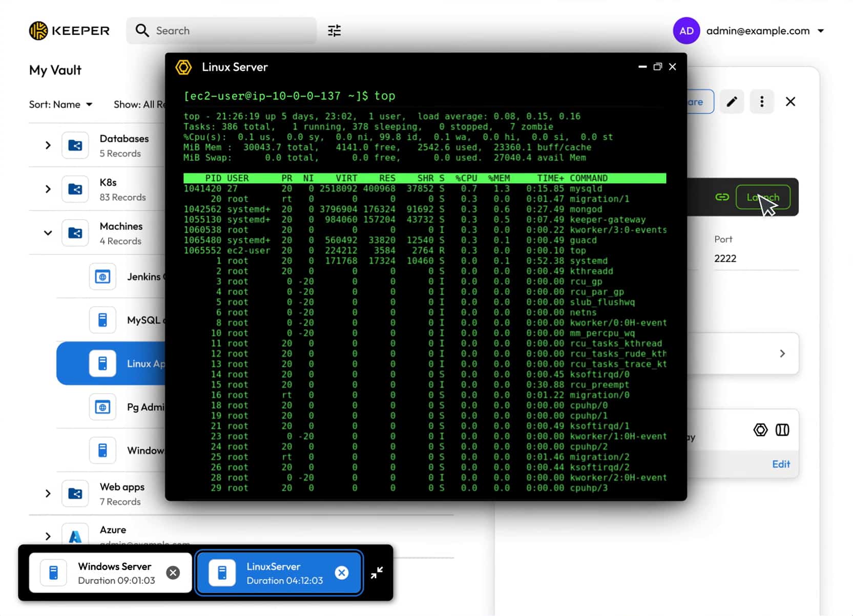Open the Sort: Name dropdown
The image size is (853, 616).
tap(60, 104)
